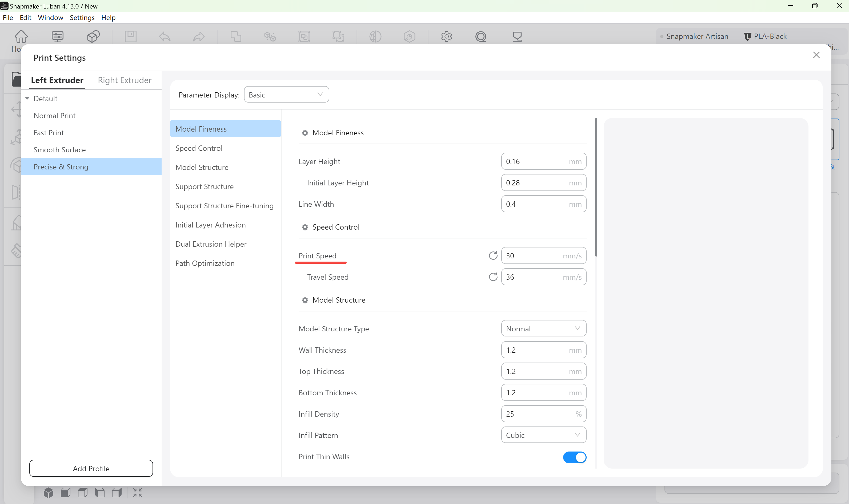849x504 pixels.
Task: Click the Workspace monitor icon
Action: [x=57, y=36]
